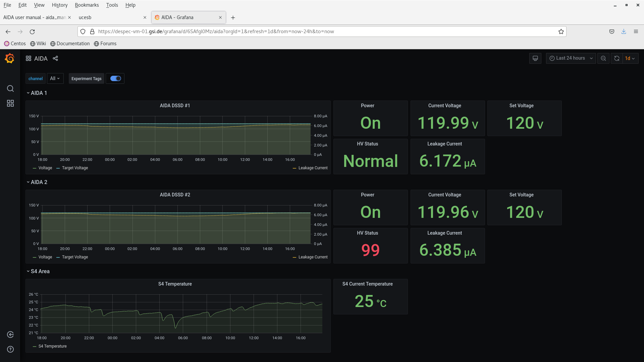Open a new browser tab
Screen dimensions: 644x362
tap(233, 17)
